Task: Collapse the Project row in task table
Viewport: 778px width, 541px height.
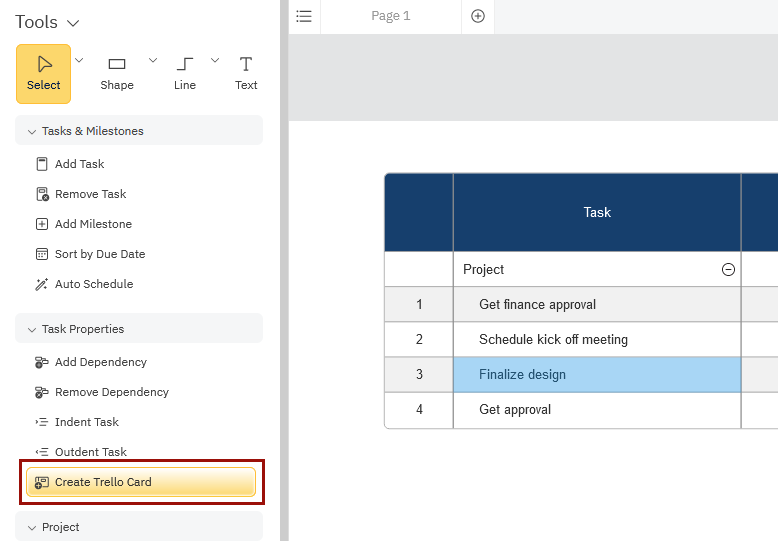Action: [x=728, y=270]
